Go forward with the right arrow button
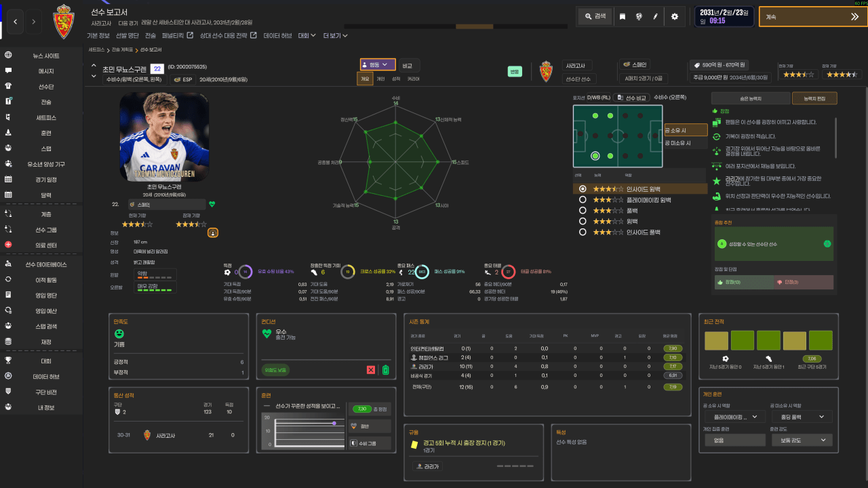 [34, 22]
